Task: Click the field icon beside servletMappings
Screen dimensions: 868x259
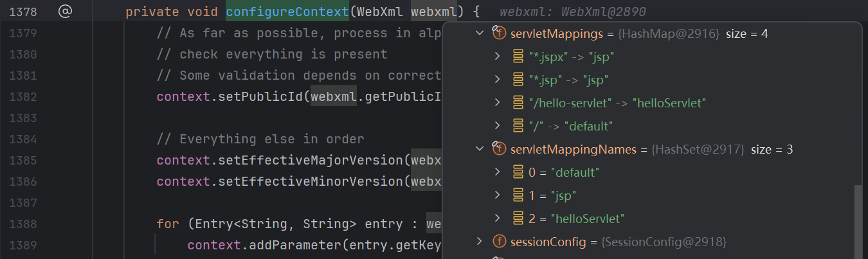Action: coord(499,33)
